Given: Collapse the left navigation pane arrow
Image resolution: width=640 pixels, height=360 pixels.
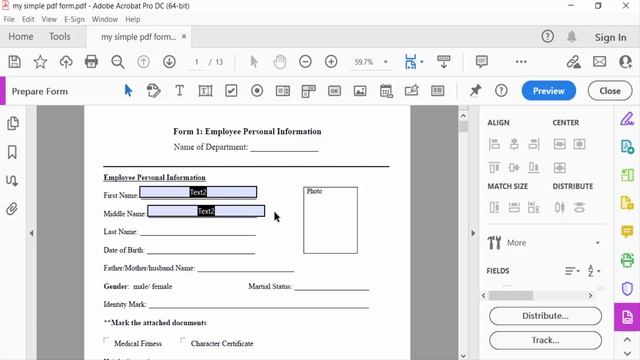Looking at the screenshot, I should (x=31, y=233).
